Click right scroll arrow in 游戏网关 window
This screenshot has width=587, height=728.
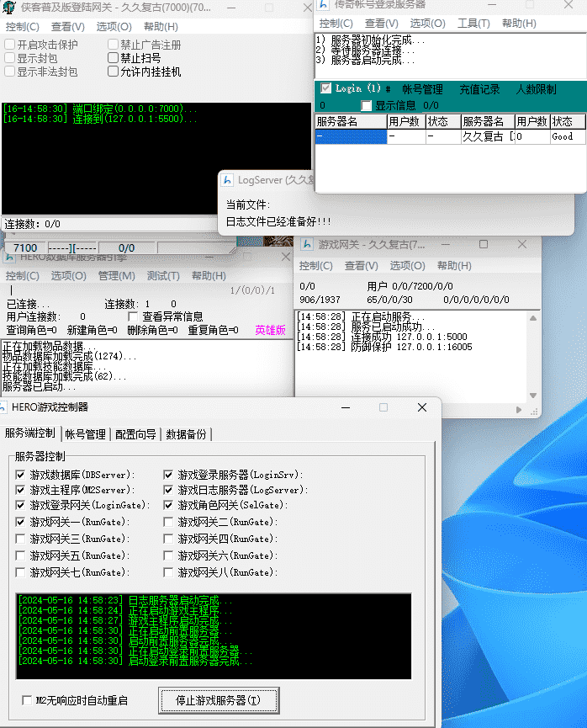click(x=519, y=410)
